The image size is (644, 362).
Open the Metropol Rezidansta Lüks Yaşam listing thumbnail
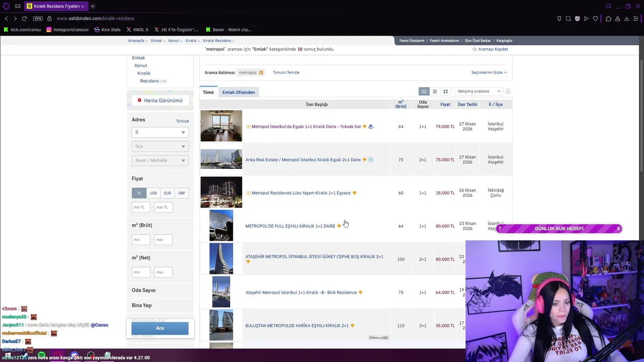click(221, 192)
